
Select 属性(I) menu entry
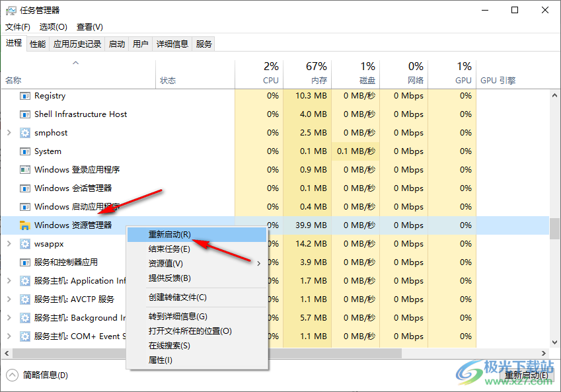coord(197,360)
